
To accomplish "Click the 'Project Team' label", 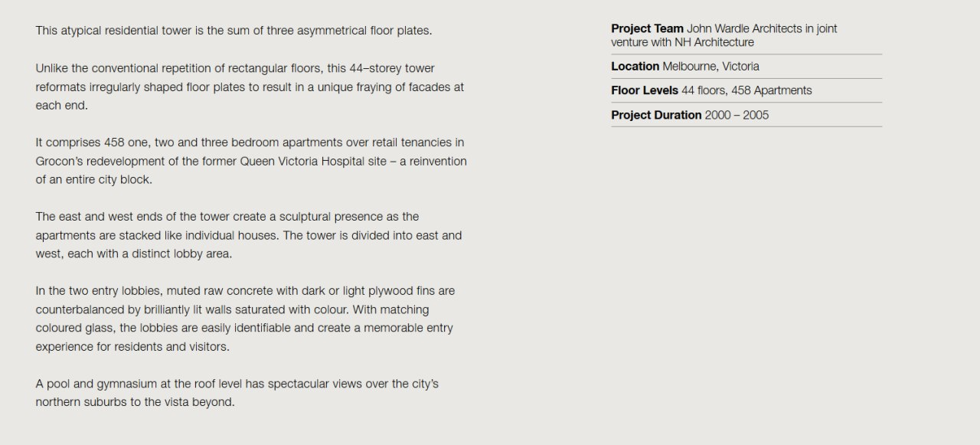I will (647, 28).
